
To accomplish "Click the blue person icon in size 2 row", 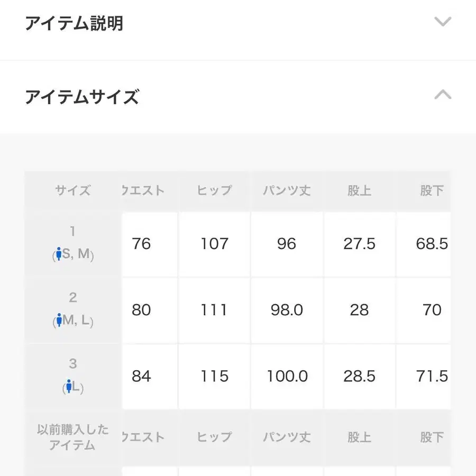I will [x=59, y=321].
